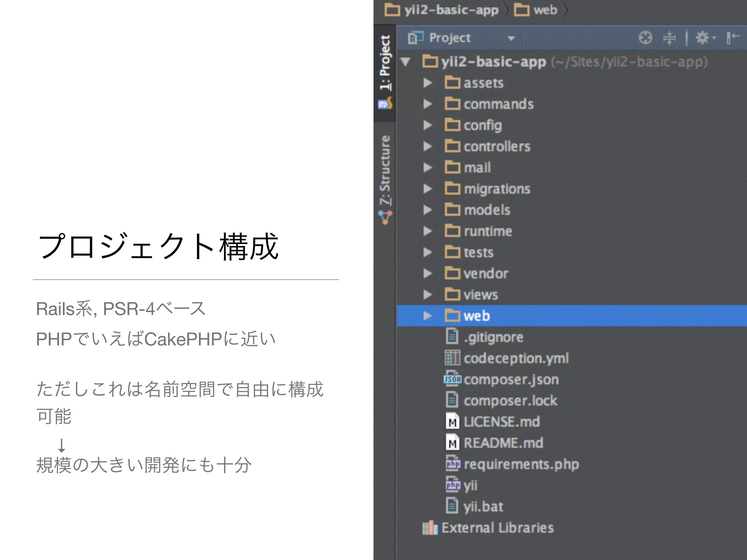The image size is (747, 560).
Task: Expand the vendor folder arrow
Action: (x=427, y=273)
